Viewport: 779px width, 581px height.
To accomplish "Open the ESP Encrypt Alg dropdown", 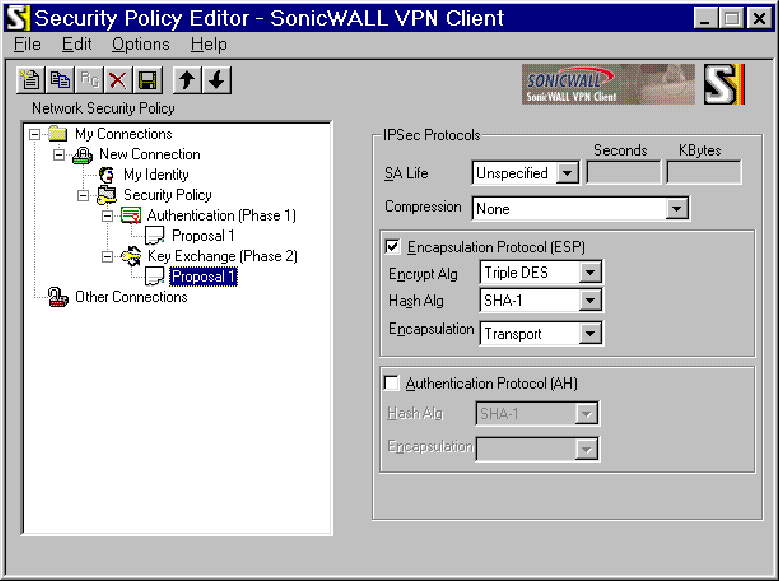I will click(x=590, y=272).
